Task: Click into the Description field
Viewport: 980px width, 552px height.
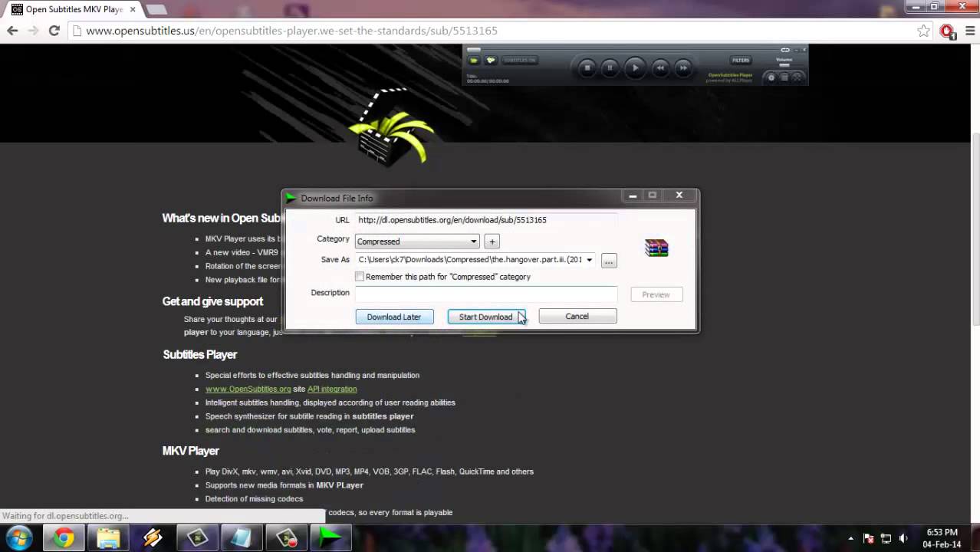Action: pyautogui.click(x=486, y=293)
